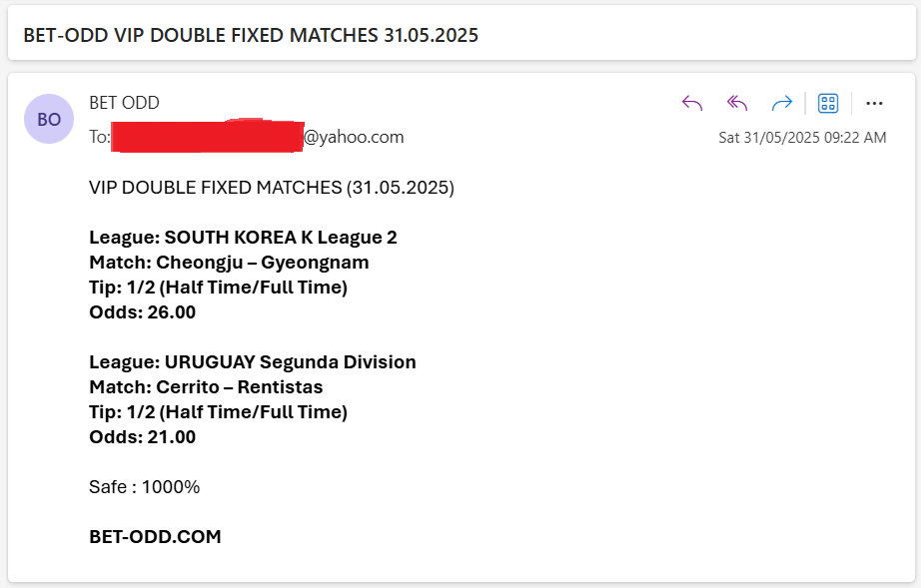Click the Safe : 1000% line
This screenshot has width=921, height=588.
145,486
